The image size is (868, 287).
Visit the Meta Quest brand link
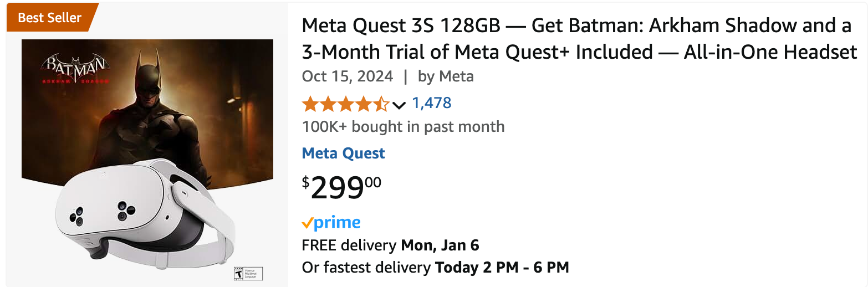coord(343,153)
